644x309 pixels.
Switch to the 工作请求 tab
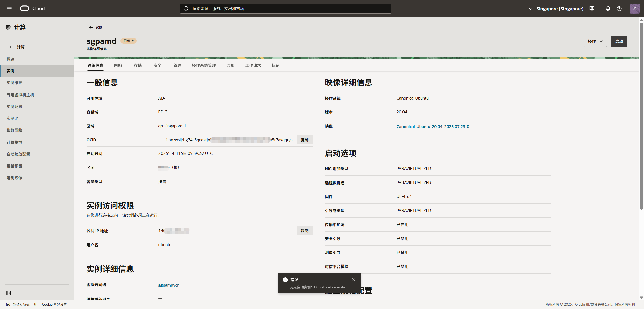(x=253, y=65)
